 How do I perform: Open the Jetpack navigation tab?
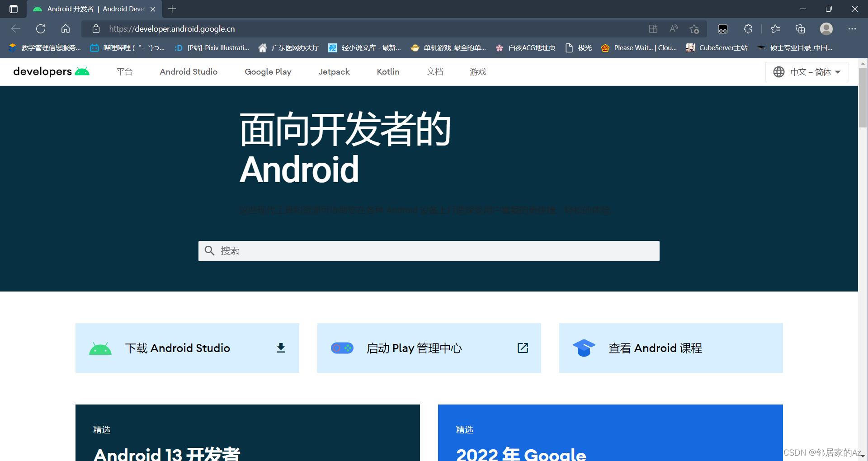(334, 71)
